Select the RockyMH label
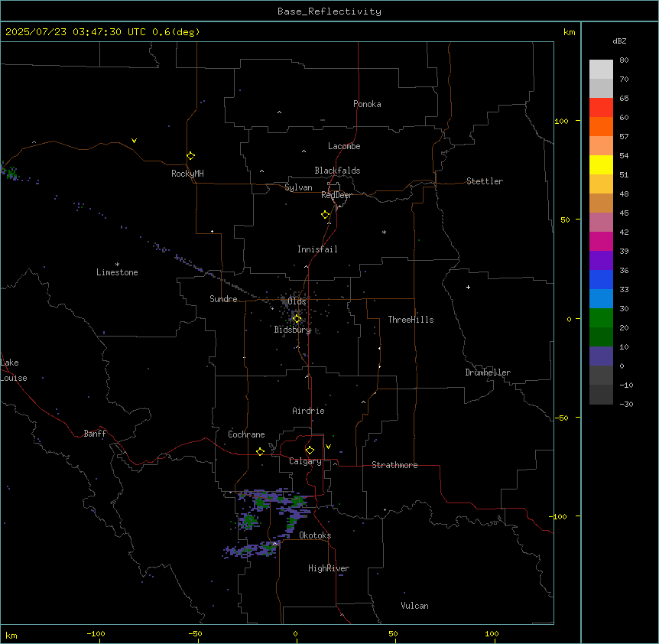This screenshot has width=659, height=644. (x=187, y=174)
